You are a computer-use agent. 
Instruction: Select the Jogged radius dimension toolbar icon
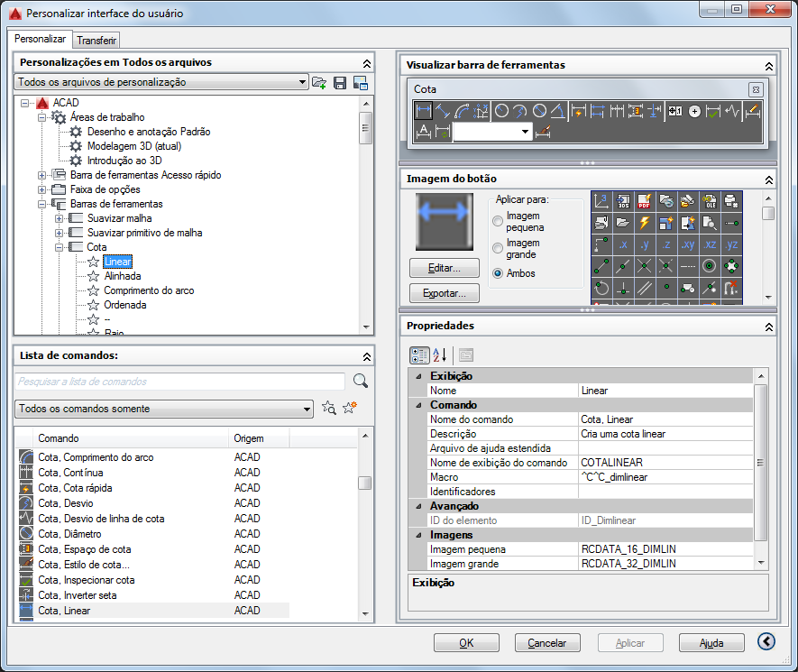(x=520, y=111)
